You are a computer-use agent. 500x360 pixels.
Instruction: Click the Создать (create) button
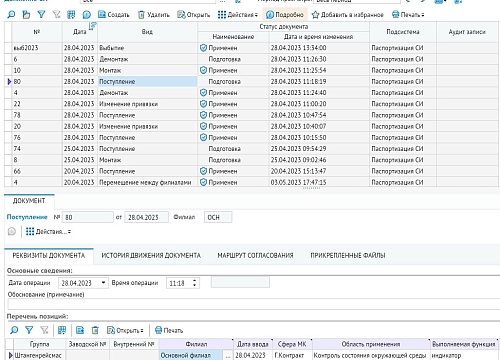(113, 15)
